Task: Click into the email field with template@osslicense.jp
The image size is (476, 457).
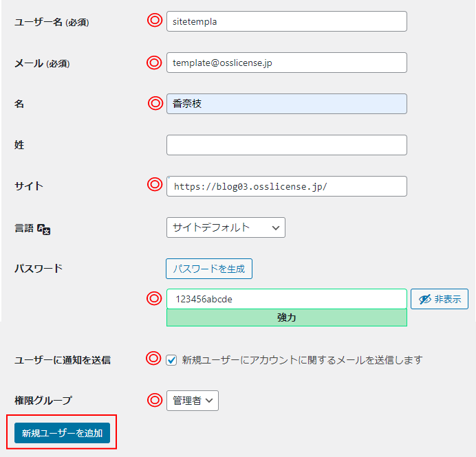Action: click(286, 63)
